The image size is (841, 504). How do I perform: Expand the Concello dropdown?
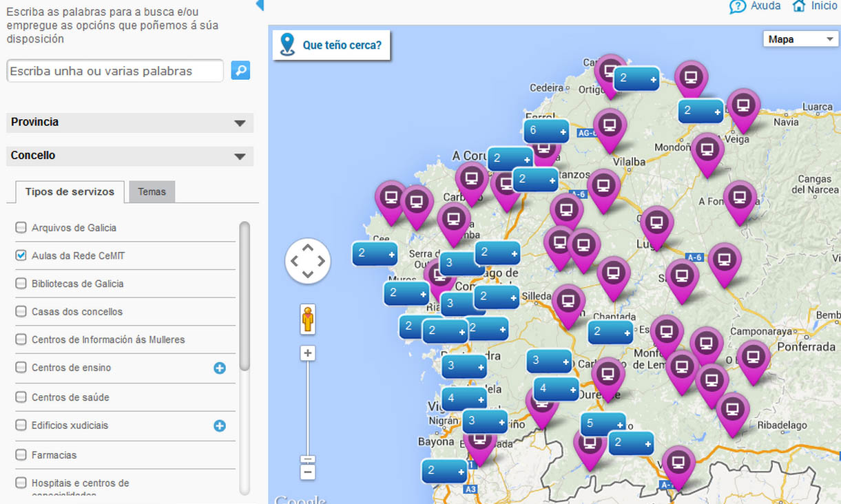click(x=129, y=156)
